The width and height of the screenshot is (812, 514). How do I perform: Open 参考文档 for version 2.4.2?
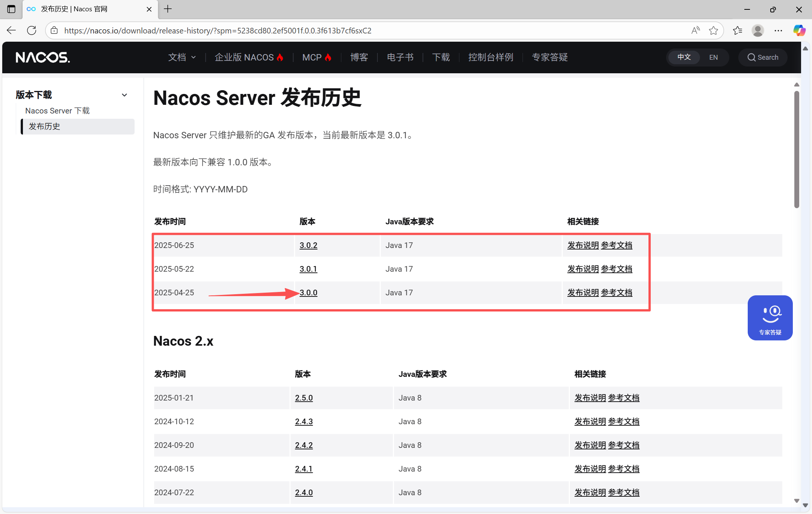pyautogui.click(x=624, y=445)
